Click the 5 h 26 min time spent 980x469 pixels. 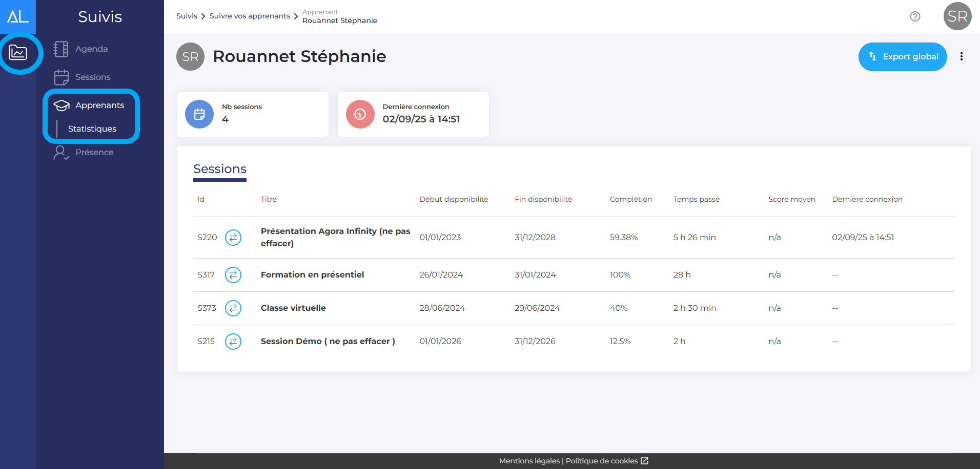point(695,237)
